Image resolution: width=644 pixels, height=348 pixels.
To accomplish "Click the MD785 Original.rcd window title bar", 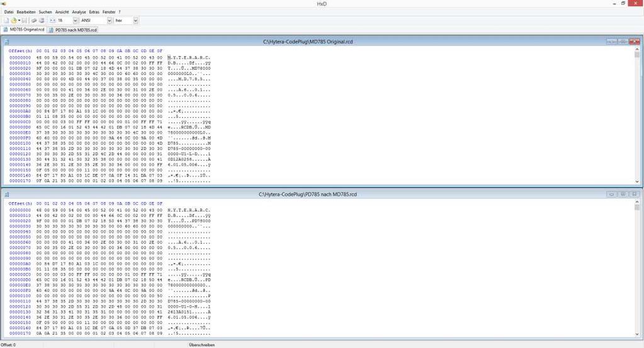I will pyautogui.click(x=308, y=42).
